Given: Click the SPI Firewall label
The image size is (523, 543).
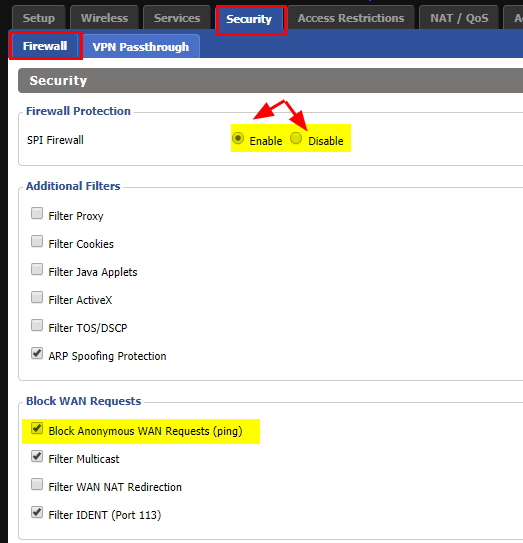Looking at the screenshot, I should (x=55, y=140).
